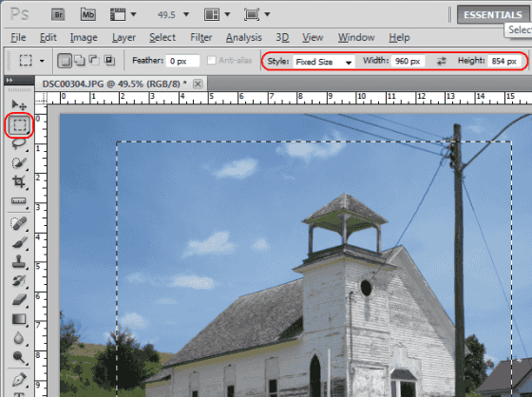Screen dimensions: 532x397
Task: Open the Analysis menu
Action: pyautogui.click(x=244, y=37)
